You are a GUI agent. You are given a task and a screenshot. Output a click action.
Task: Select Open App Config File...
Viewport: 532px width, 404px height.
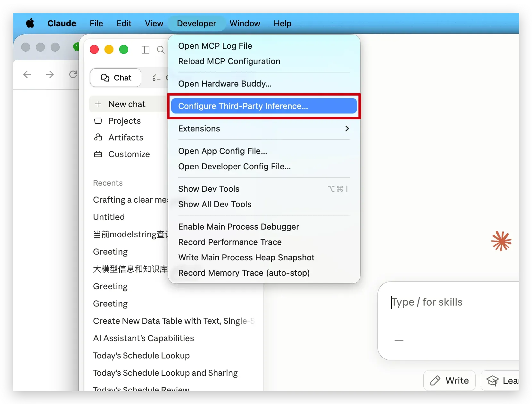click(x=264, y=151)
